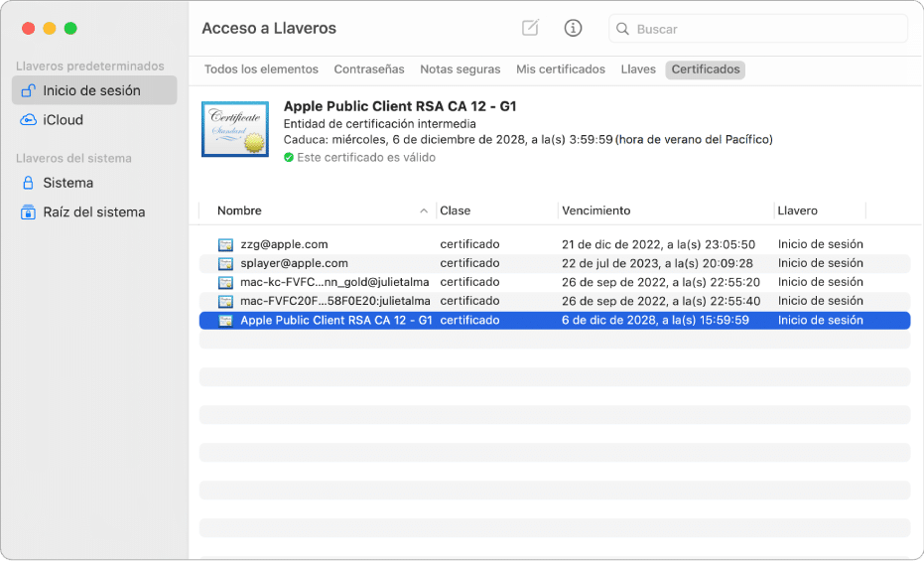Image resolution: width=924 pixels, height=563 pixels.
Task: Click Llavero cell of zzg@apple.com row
Action: tap(820, 244)
